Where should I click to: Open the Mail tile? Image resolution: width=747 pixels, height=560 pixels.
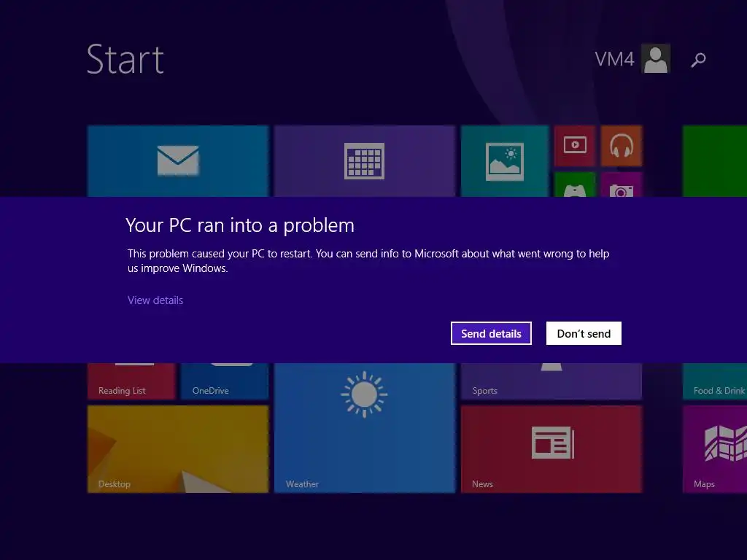pyautogui.click(x=178, y=161)
